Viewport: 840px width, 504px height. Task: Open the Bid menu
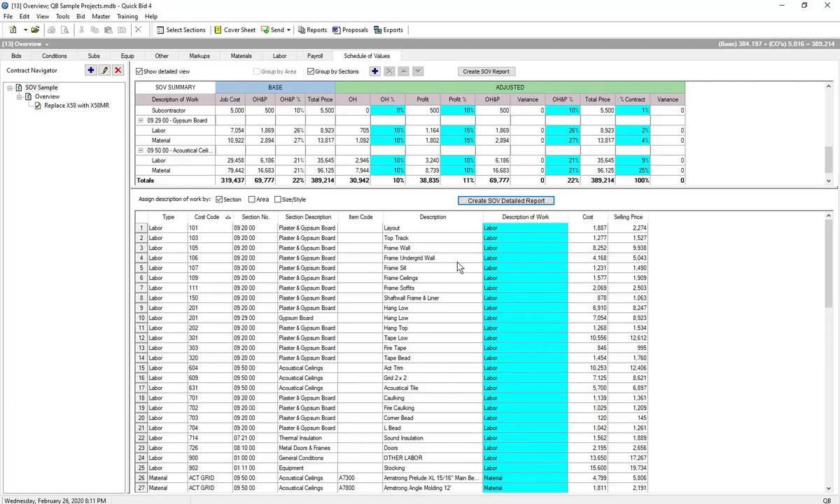(x=80, y=16)
